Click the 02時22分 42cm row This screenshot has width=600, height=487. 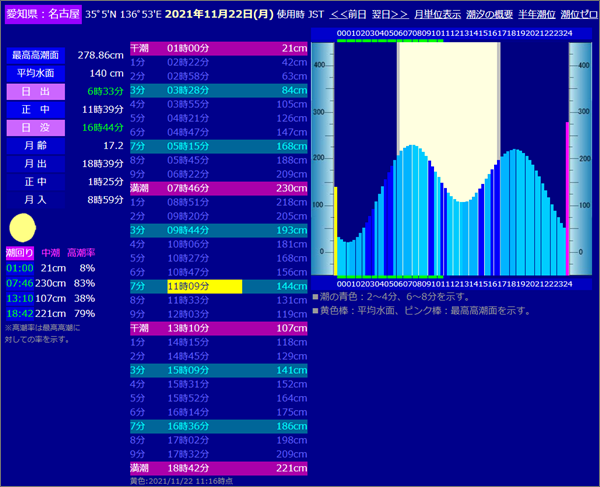(x=218, y=63)
